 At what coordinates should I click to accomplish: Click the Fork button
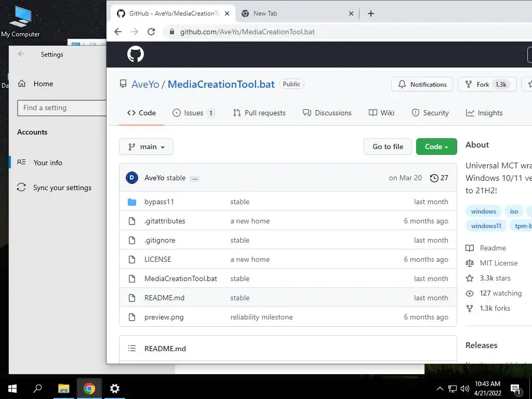click(487, 85)
